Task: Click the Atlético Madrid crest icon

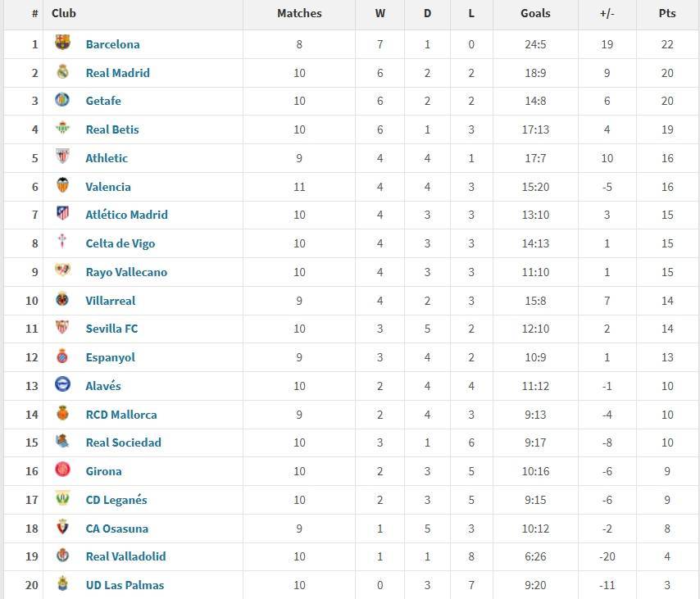Action: click(x=62, y=214)
